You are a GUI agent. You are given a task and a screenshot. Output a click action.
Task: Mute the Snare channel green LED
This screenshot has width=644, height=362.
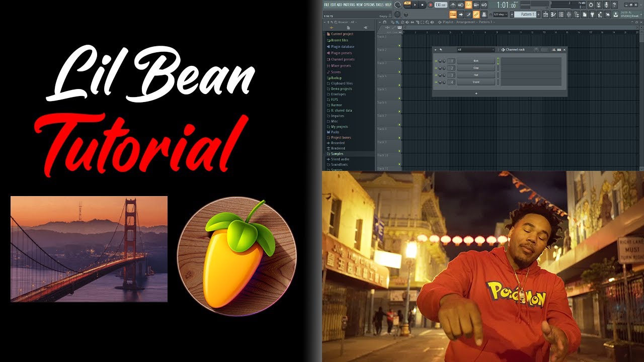tap(436, 82)
